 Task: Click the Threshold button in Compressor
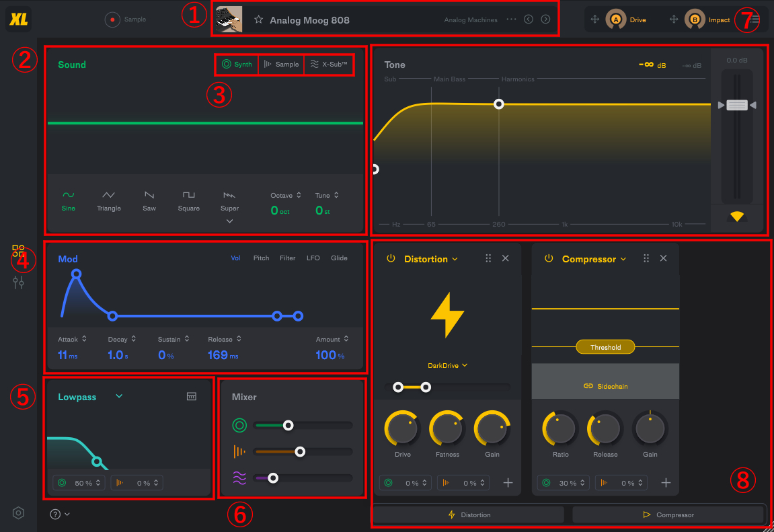tap(605, 347)
